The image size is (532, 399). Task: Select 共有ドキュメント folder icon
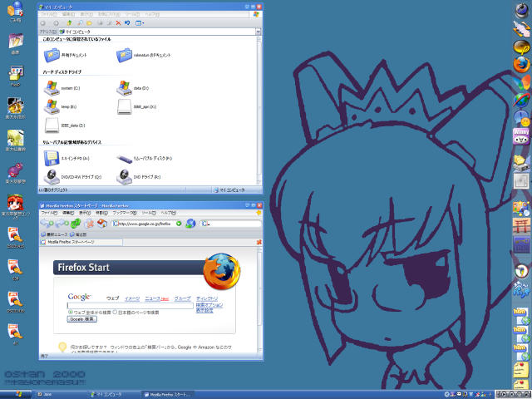pos(52,55)
